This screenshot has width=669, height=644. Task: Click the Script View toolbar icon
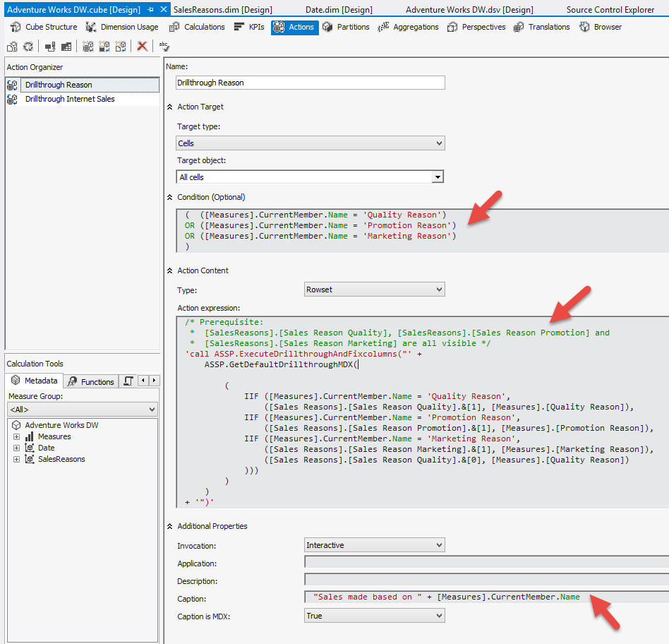point(66,47)
